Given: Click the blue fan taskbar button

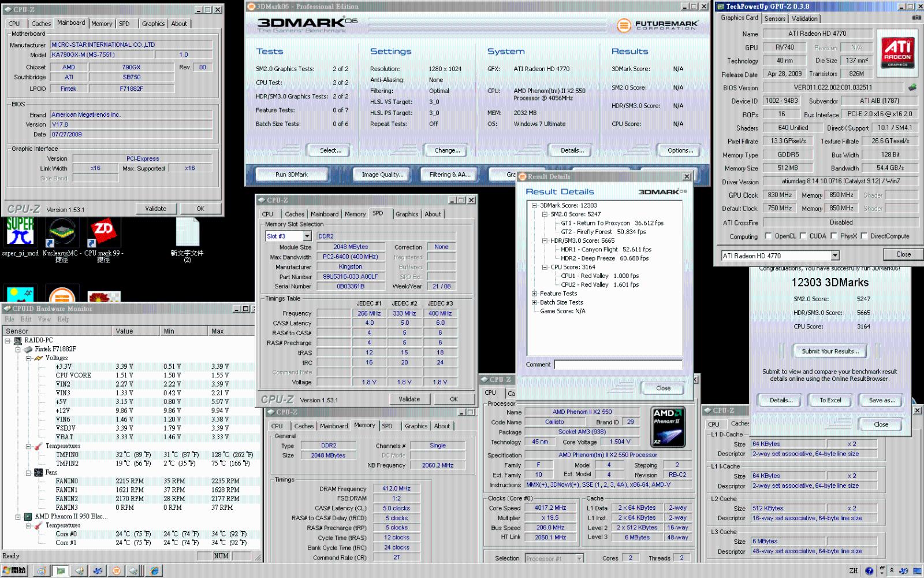Looking at the screenshot, I should pyautogui.click(x=98, y=570).
